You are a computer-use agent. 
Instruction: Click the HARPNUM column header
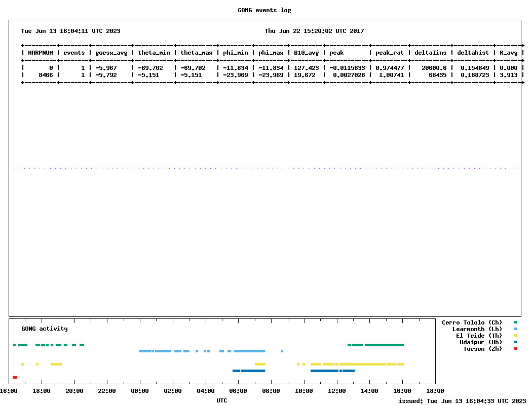tap(41, 53)
